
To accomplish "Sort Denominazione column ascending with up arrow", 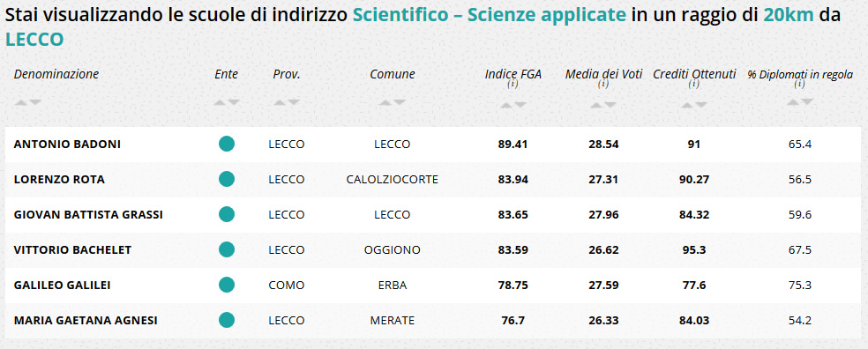I will pos(20,102).
